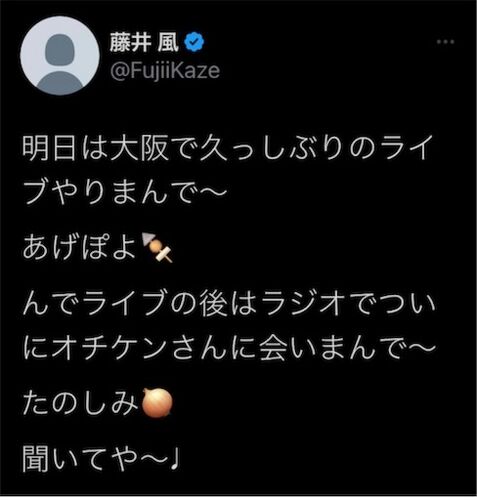Screen dimensions: 477x500
Task: Click the line んでライブの後はラジオでつい
Action: (x=229, y=304)
